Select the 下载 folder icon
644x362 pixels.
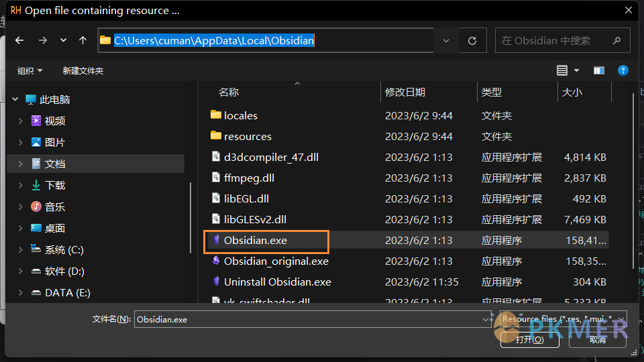[x=36, y=185]
